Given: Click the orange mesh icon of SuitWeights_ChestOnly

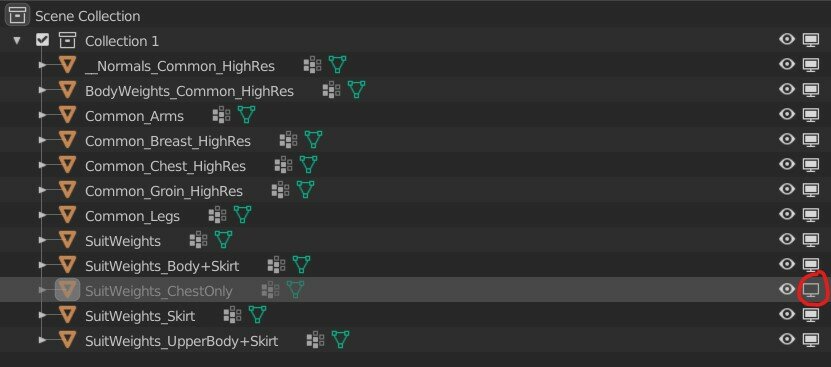Looking at the screenshot, I should coord(67,290).
